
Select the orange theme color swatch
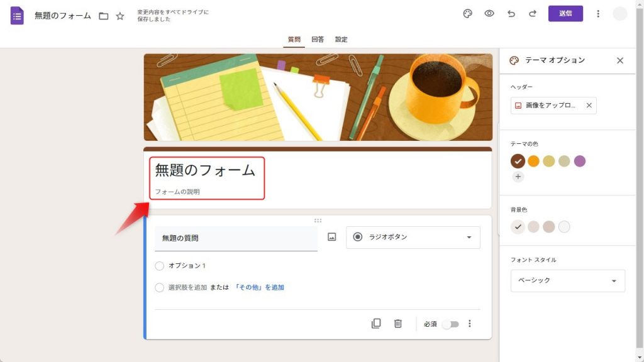click(x=533, y=162)
